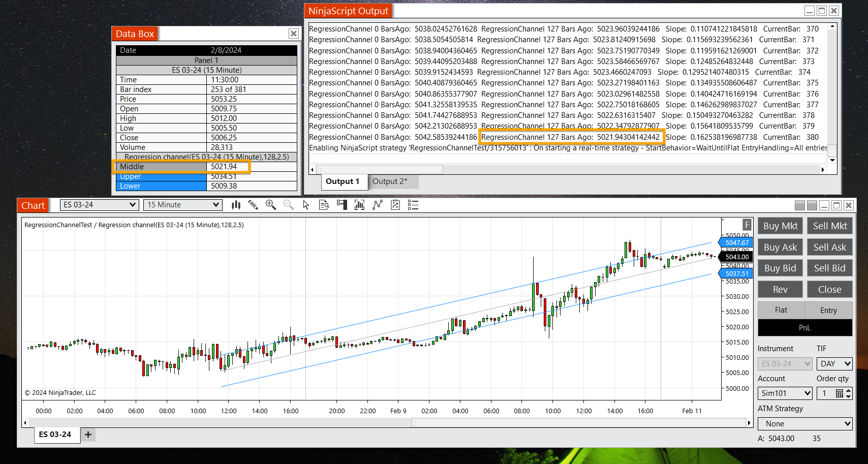Open the bar type selector icon
Viewport: 868px width, 464px height.
click(236, 205)
